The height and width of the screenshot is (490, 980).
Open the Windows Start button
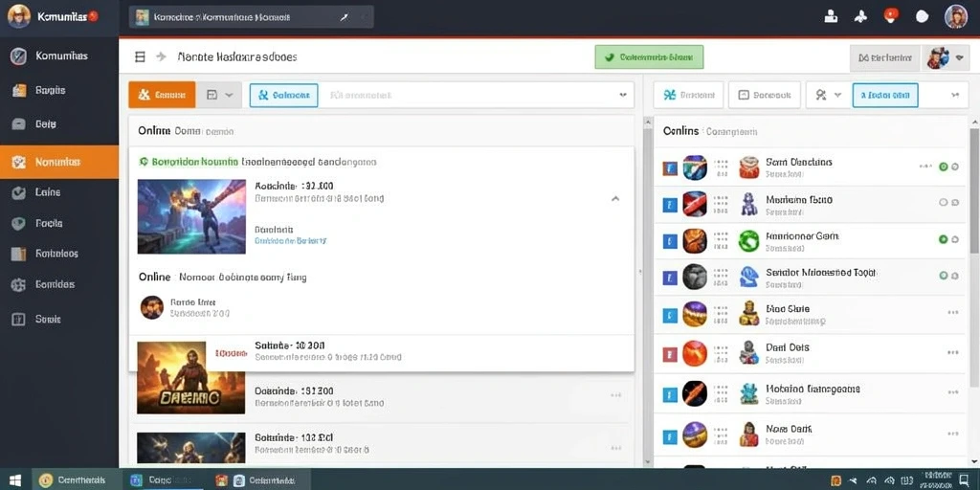(15, 480)
